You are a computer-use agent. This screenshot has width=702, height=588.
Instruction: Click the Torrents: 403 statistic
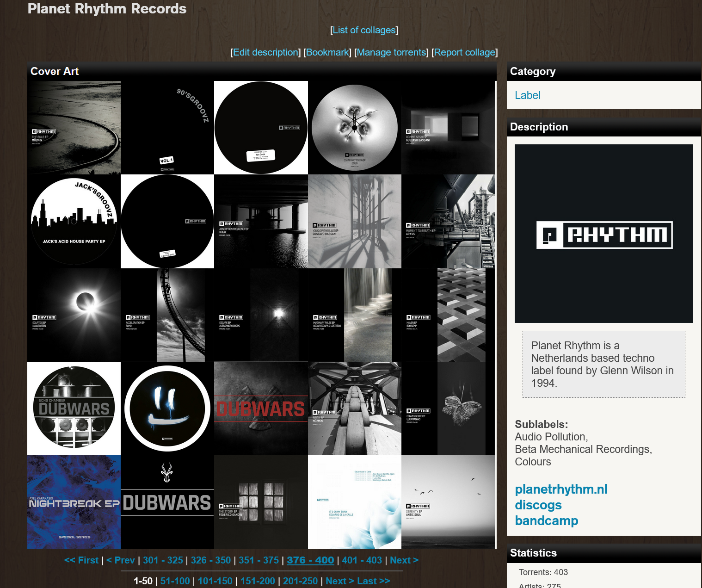543,572
